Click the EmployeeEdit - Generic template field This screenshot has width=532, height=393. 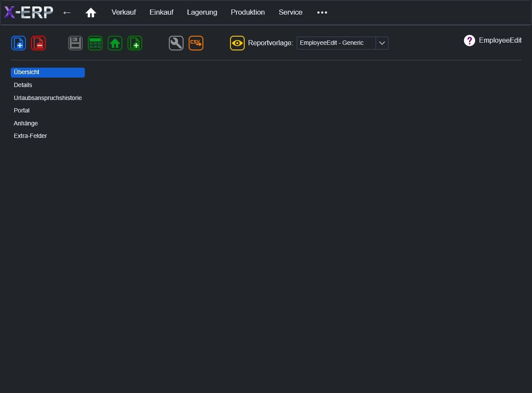pyautogui.click(x=336, y=43)
